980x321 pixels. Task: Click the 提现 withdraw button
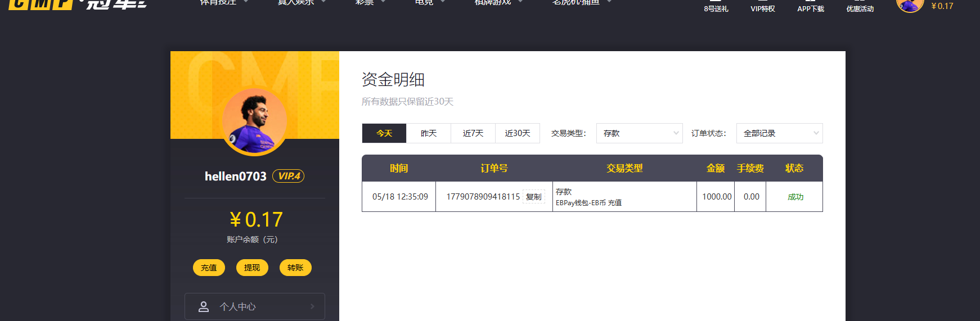tap(252, 268)
